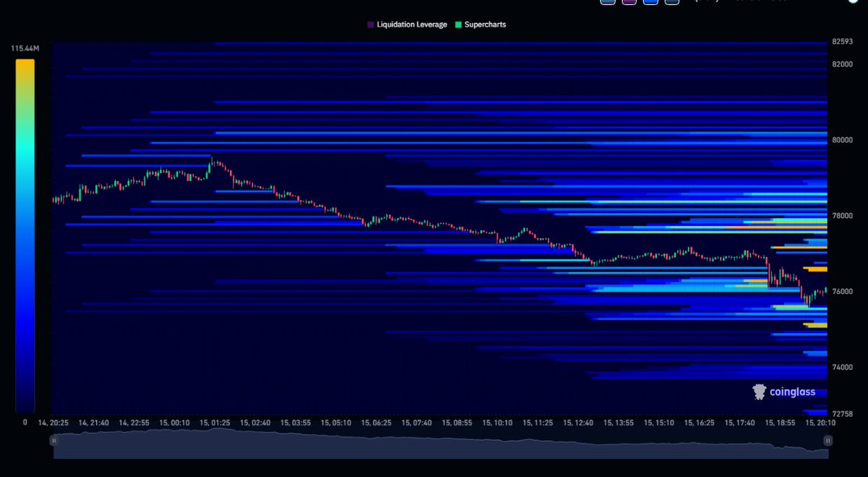Toggle the Supercharts legend series

coord(480,25)
